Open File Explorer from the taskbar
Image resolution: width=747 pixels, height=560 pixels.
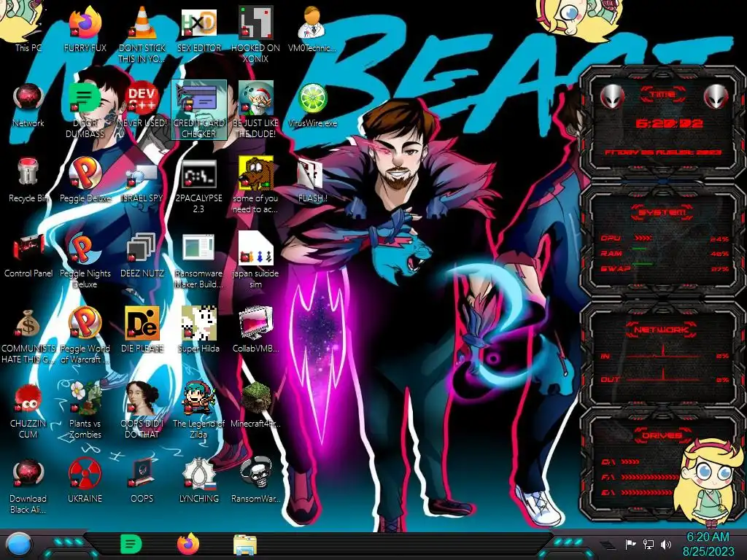[245, 544]
